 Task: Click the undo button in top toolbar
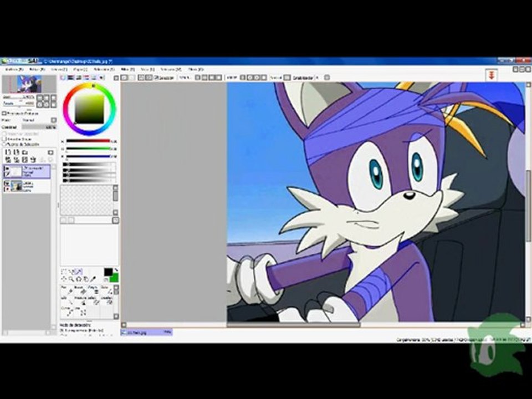pos(124,78)
